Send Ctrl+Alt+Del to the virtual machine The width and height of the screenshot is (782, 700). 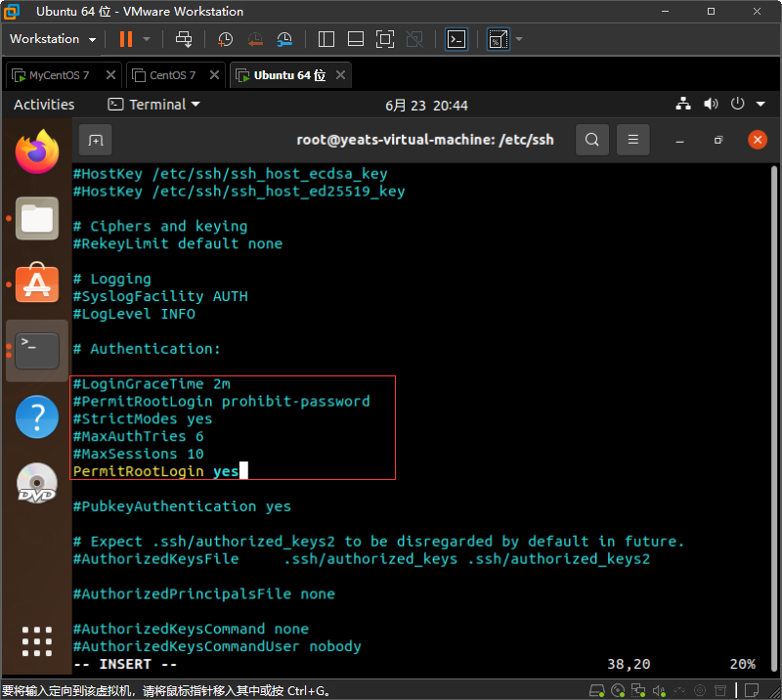(x=185, y=39)
